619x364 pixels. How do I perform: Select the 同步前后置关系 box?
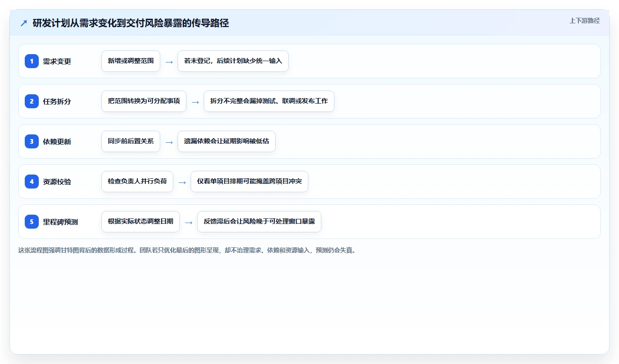coord(131,141)
